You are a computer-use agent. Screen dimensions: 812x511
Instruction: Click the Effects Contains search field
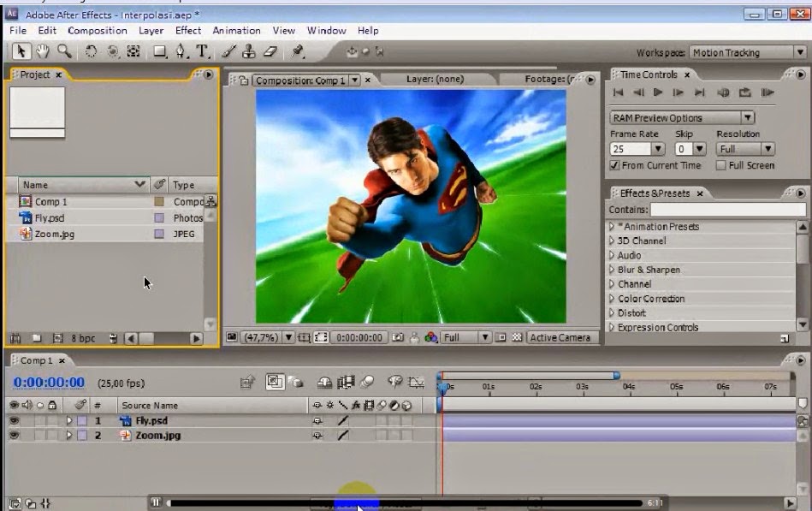pyautogui.click(x=727, y=210)
